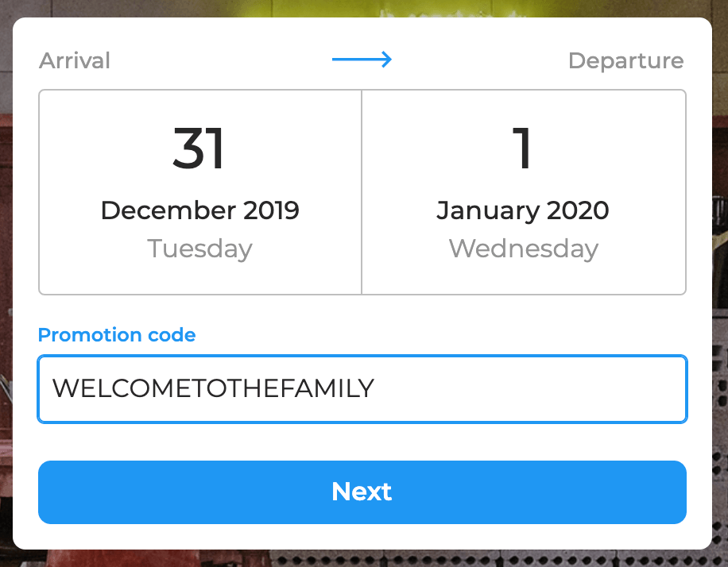Image resolution: width=728 pixels, height=567 pixels.
Task: Click the Departure label
Action: click(x=625, y=61)
